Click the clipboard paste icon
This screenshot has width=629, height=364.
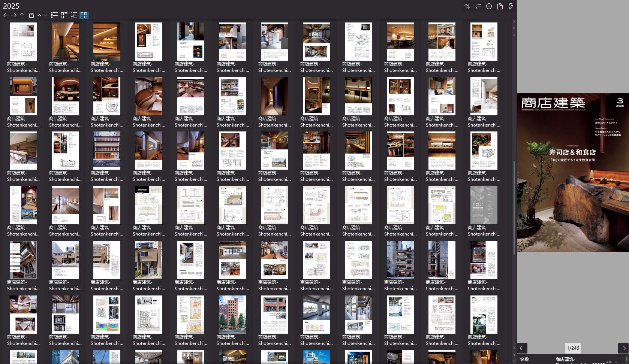(500, 6)
